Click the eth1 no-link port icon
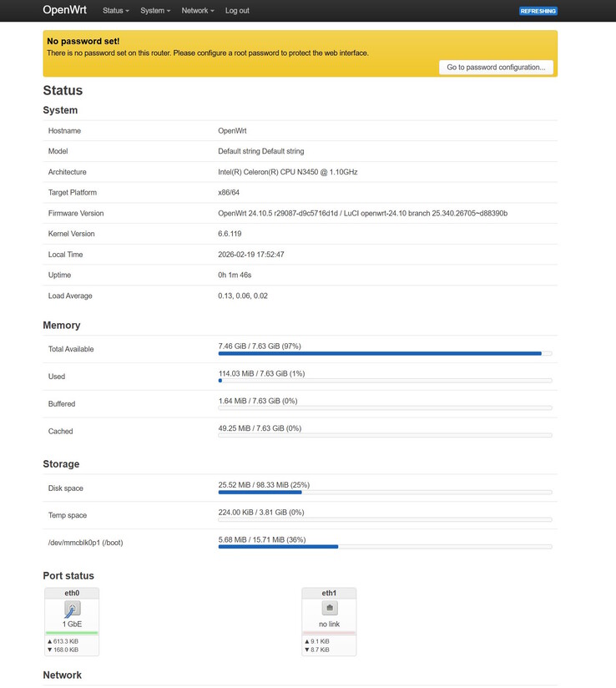This screenshot has height=688, width=616. pos(329,609)
